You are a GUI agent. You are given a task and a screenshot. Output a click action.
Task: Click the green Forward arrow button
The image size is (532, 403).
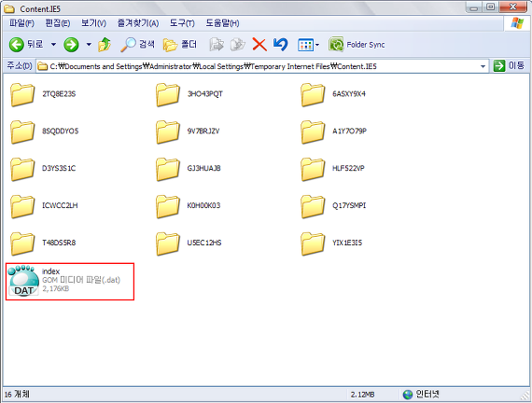click(71, 45)
